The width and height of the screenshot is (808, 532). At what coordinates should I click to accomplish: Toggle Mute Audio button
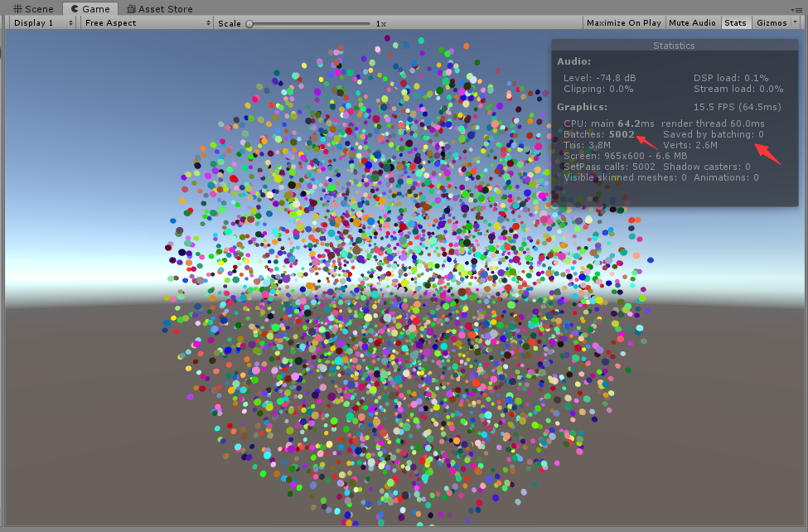692,22
